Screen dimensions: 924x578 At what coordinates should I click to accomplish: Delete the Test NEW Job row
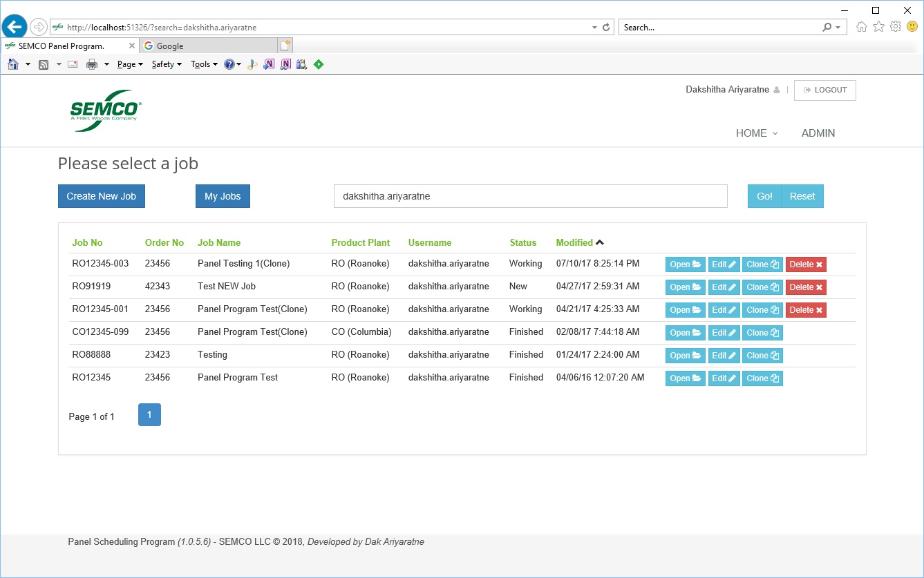[806, 287]
